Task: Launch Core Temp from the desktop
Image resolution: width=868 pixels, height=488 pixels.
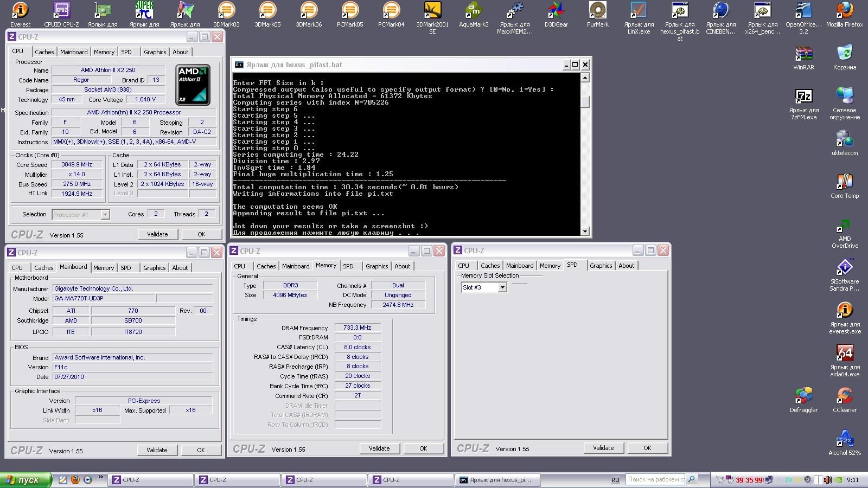Action: [x=845, y=186]
